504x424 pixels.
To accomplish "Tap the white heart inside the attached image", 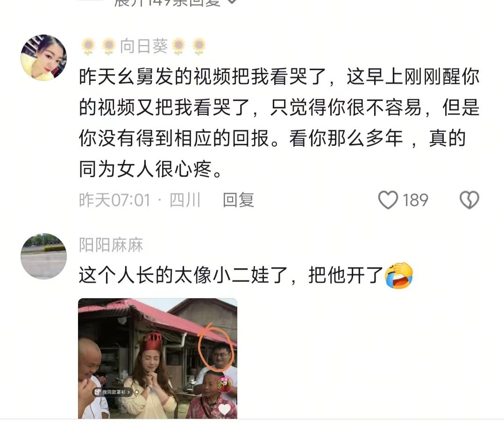I will point(224,409).
